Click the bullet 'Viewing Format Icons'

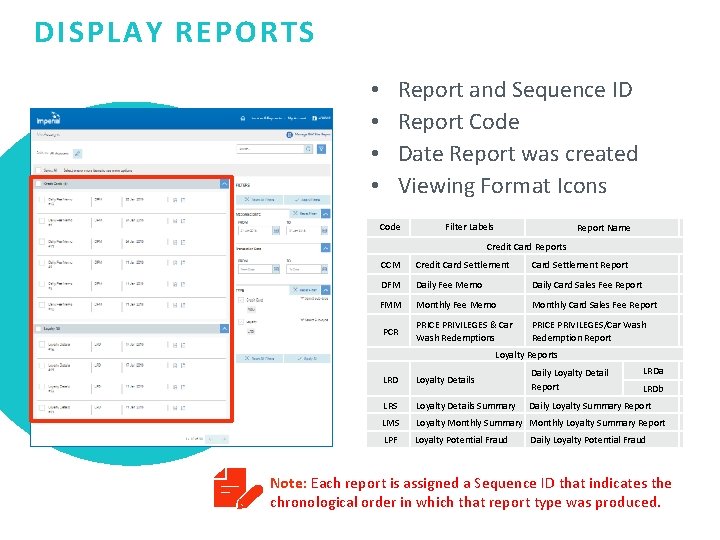click(502, 186)
